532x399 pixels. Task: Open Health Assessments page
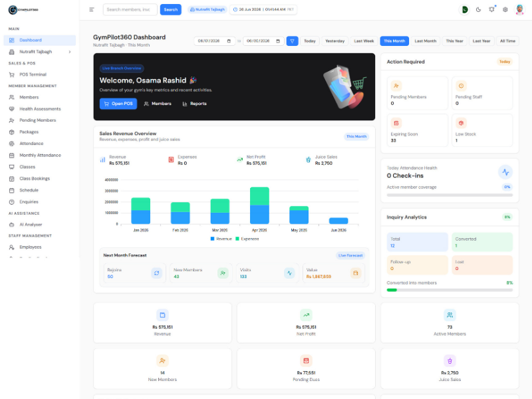coord(40,108)
